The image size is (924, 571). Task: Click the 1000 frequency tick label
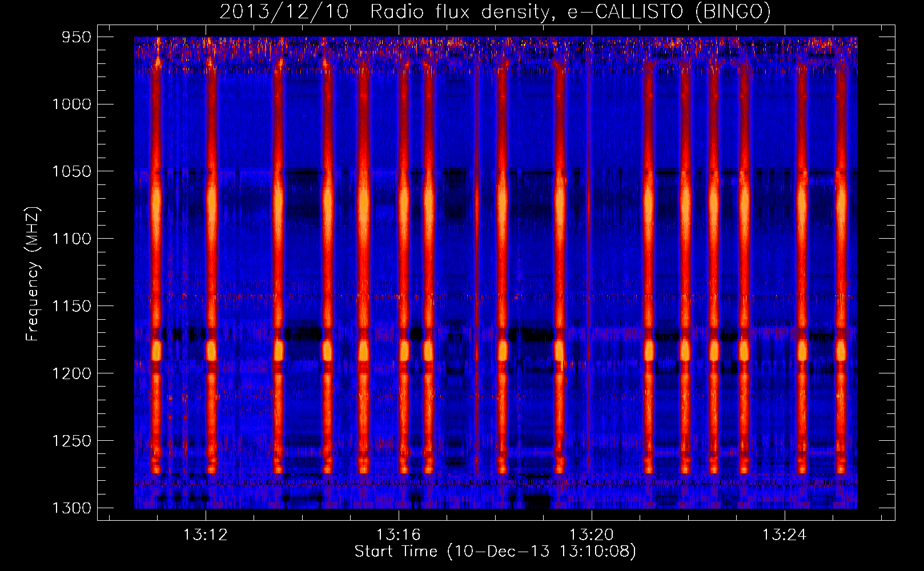point(71,104)
